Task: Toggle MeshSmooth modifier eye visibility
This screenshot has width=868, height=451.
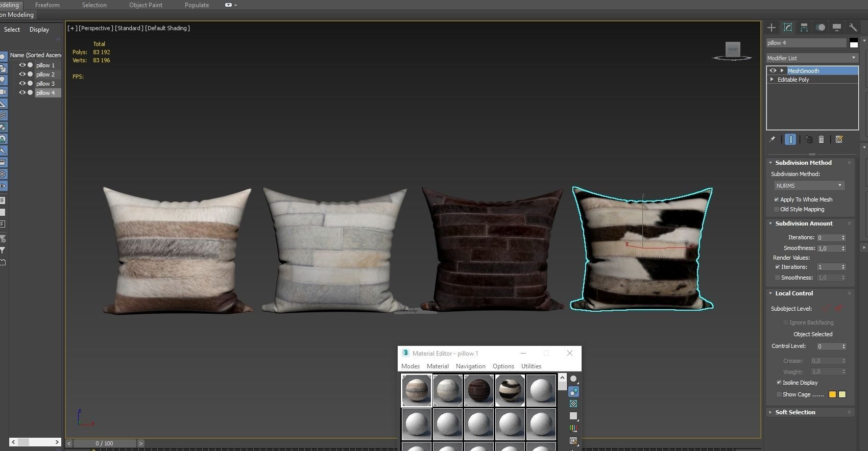Action: coord(773,71)
